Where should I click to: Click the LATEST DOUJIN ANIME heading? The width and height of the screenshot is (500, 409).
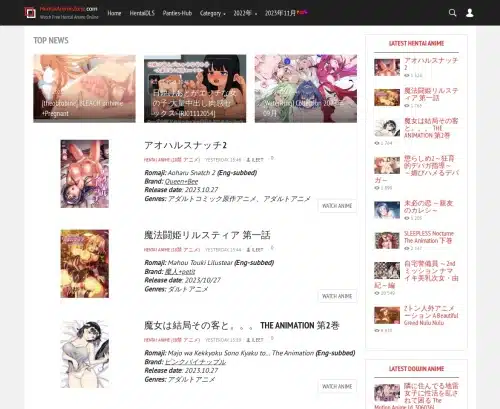[416, 369]
